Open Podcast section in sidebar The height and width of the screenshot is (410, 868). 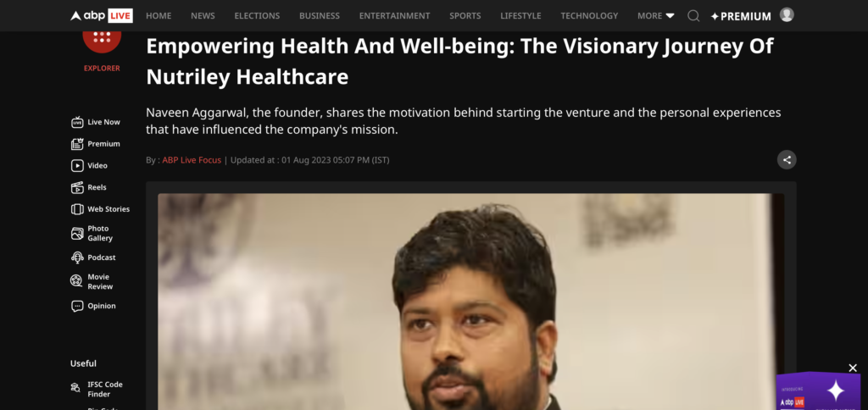click(93, 258)
